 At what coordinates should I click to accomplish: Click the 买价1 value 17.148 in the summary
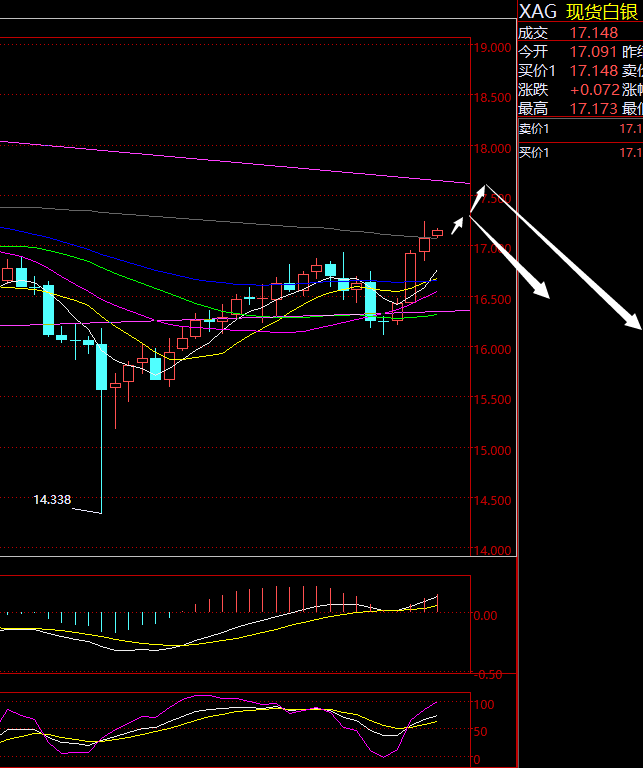pyautogui.click(x=594, y=71)
